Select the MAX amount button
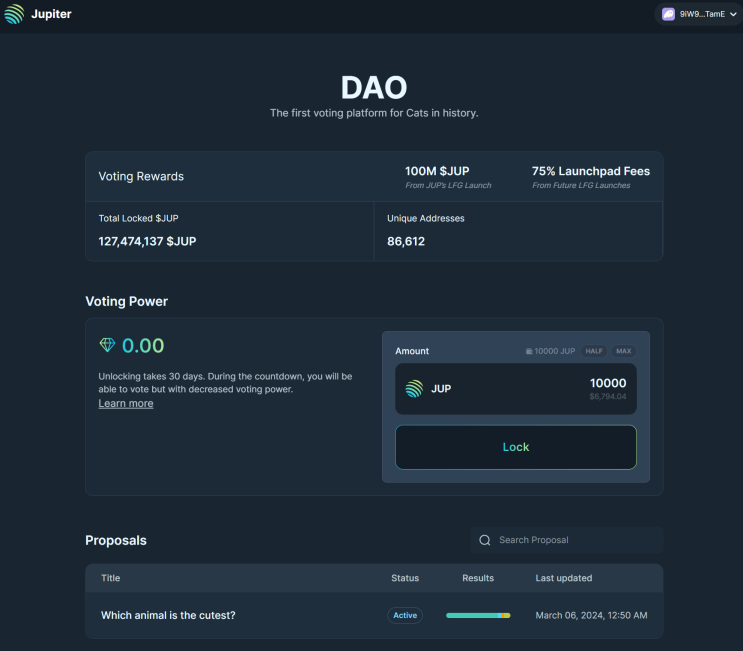Image resolution: width=743 pixels, height=651 pixels. coord(624,351)
